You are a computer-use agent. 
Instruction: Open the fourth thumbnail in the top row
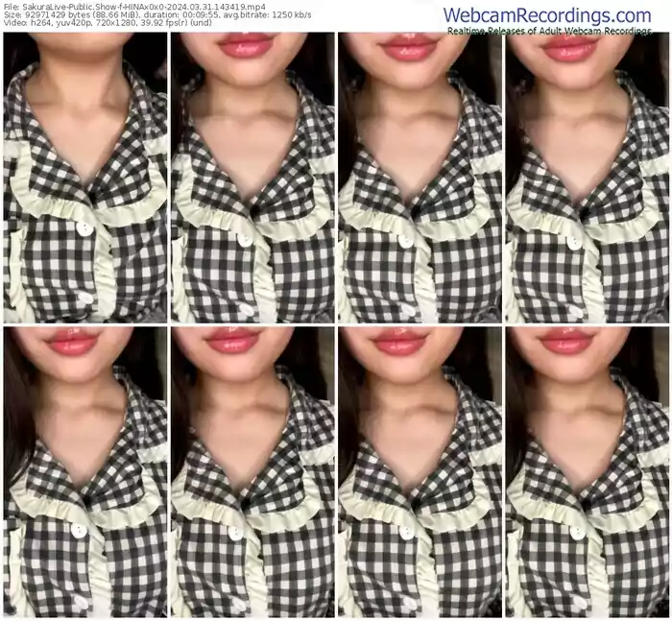pyautogui.click(x=587, y=178)
